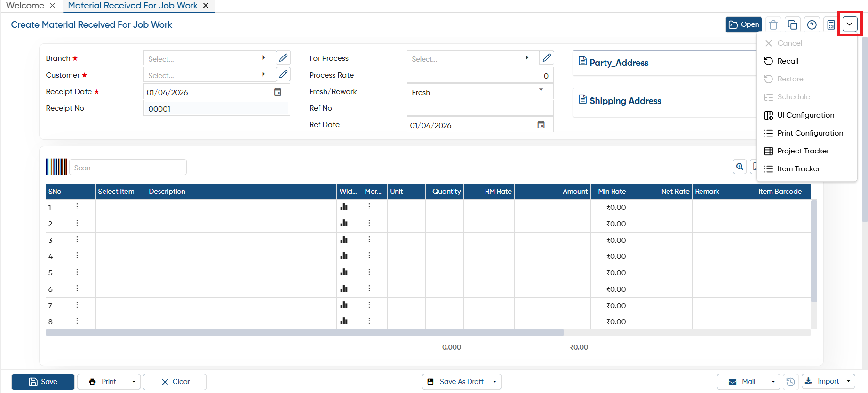
Task: Click the history clock icon near Mail
Action: coord(791,382)
